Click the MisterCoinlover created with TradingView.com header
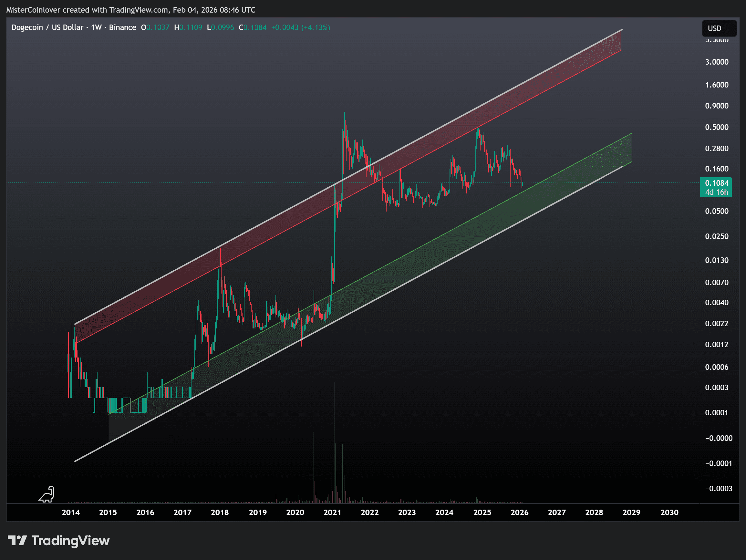This screenshot has width=746, height=560. [130, 10]
